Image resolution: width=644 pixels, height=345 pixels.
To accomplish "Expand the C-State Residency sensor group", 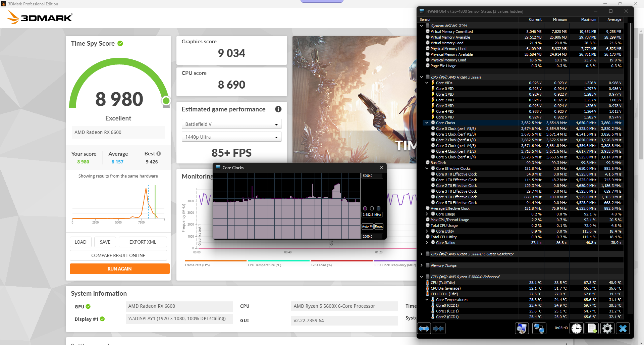I will coord(422,254).
